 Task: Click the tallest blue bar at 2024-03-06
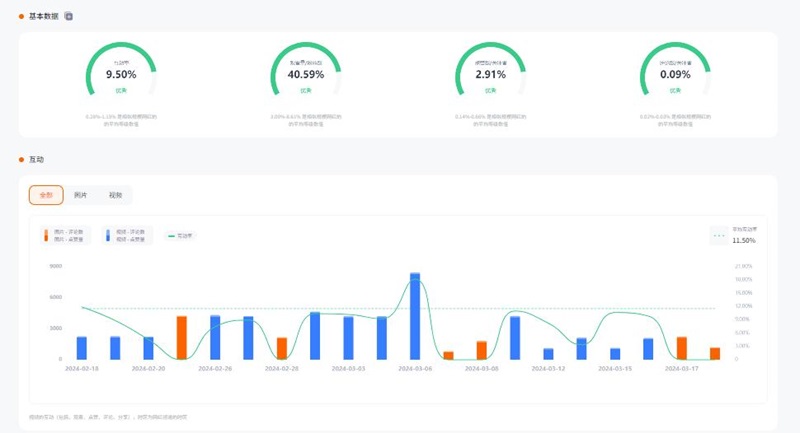point(415,316)
